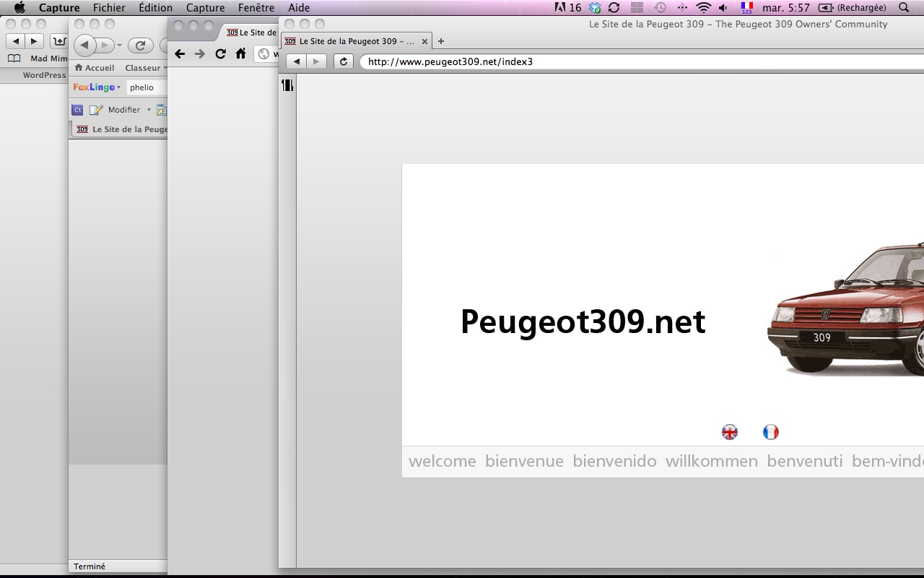Open the French flag input source menu
The width and height of the screenshot is (924, 578).
pyautogui.click(x=747, y=8)
